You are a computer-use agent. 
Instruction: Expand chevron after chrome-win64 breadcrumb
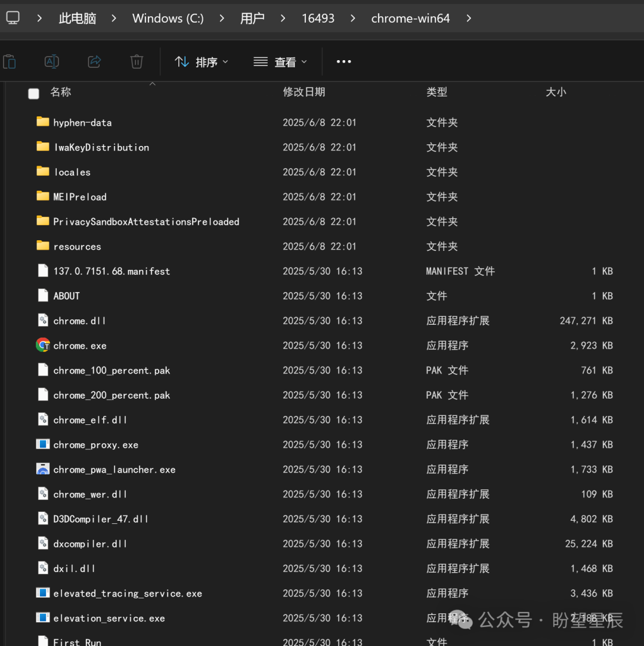(469, 18)
